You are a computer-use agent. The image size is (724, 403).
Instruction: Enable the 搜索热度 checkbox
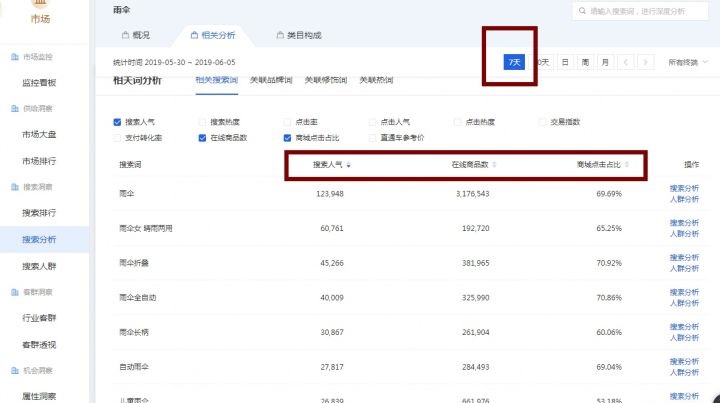pos(202,122)
